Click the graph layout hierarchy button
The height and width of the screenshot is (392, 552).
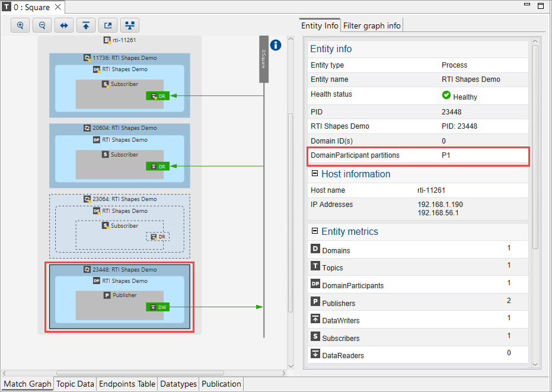pyautogui.click(x=130, y=26)
